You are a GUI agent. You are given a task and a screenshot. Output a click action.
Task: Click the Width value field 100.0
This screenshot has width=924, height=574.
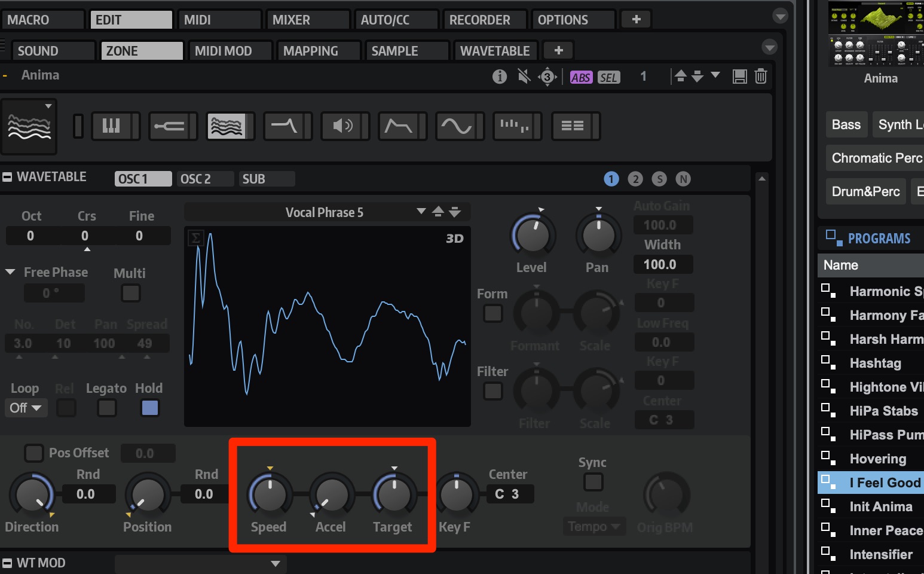[x=663, y=264]
